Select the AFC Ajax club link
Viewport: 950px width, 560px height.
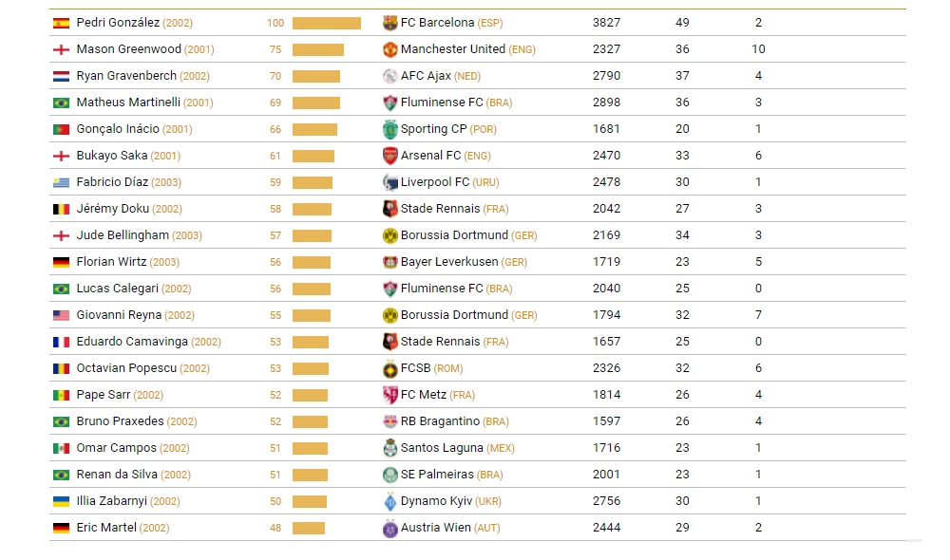click(x=426, y=76)
